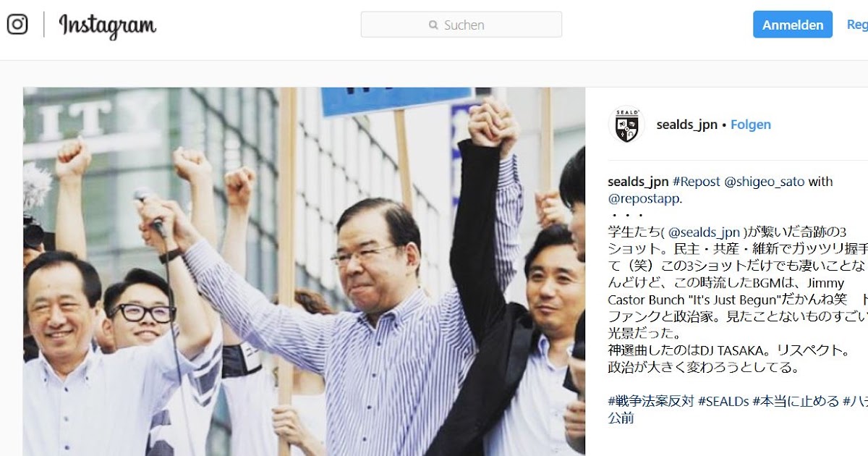Open the SEALDs profile avatar
Image resolution: width=868 pixels, height=456 pixels.
point(626,124)
